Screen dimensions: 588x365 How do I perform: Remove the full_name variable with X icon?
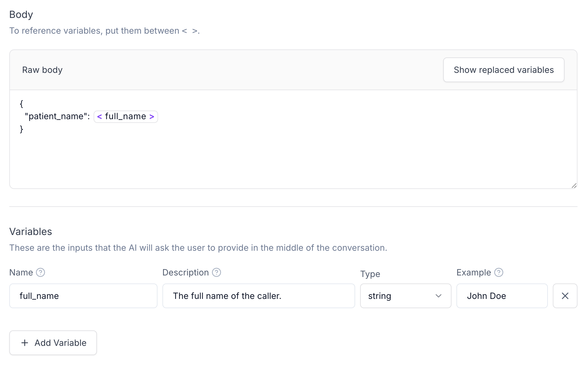565,296
